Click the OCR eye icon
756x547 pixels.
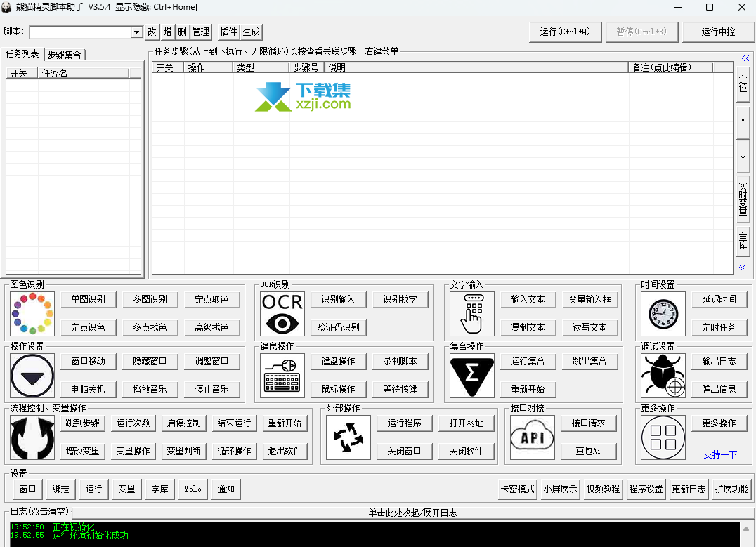282,314
